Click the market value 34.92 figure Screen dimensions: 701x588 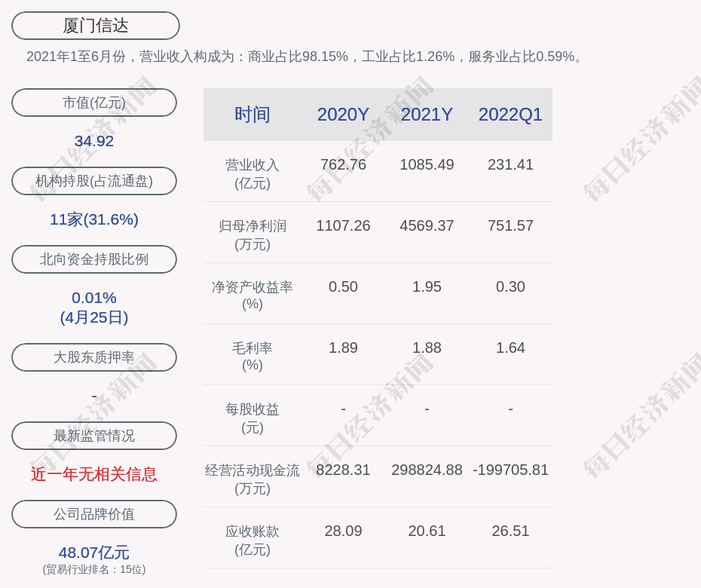[94, 141]
